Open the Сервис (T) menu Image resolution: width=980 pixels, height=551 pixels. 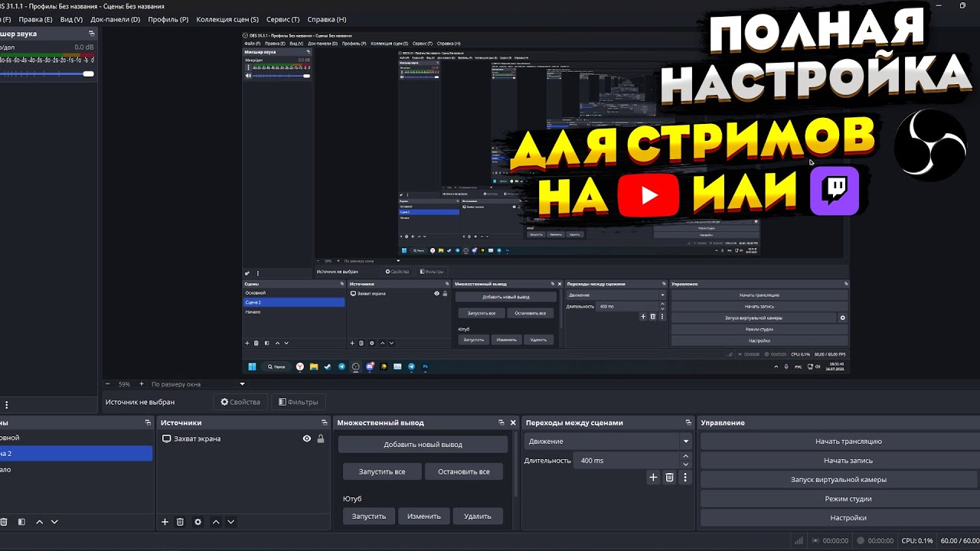(283, 19)
